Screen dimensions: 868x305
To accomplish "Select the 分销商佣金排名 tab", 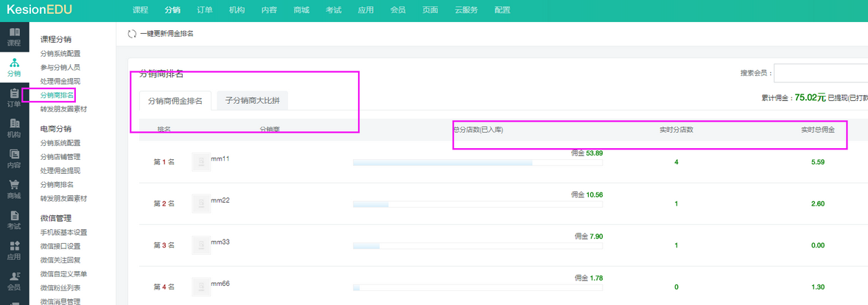I will (175, 101).
